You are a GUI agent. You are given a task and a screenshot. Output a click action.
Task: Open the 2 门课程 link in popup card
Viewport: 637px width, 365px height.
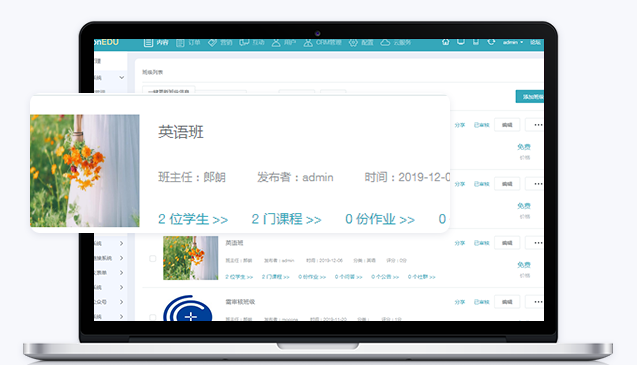[286, 219]
